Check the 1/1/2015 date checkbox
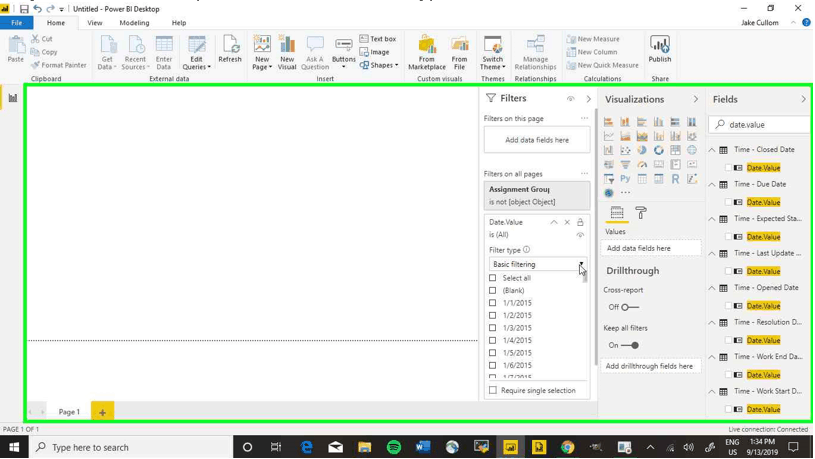 coord(493,303)
